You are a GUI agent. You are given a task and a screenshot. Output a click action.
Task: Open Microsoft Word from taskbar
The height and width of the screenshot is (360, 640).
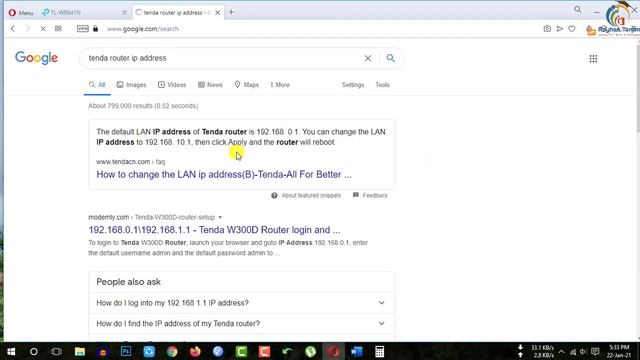(x=356, y=351)
